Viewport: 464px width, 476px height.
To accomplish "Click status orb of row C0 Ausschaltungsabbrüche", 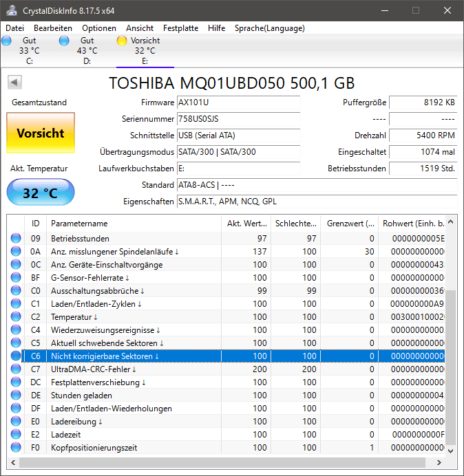I will click(16, 290).
